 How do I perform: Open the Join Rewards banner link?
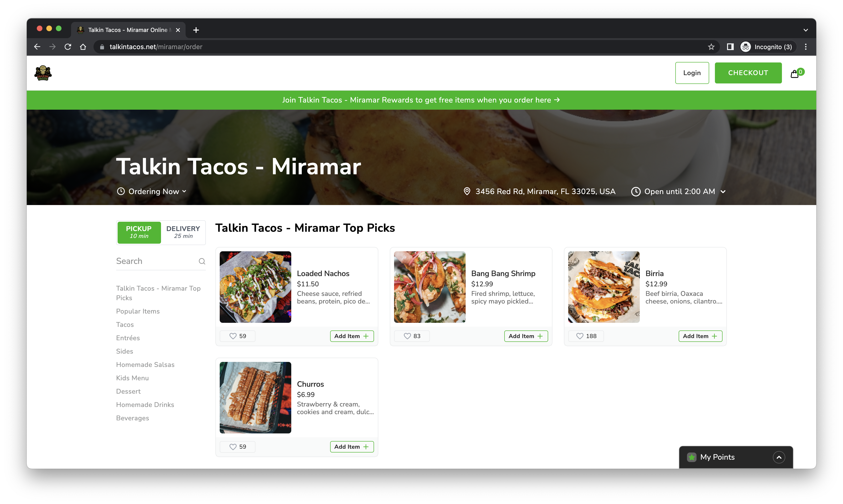click(x=421, y=100)
